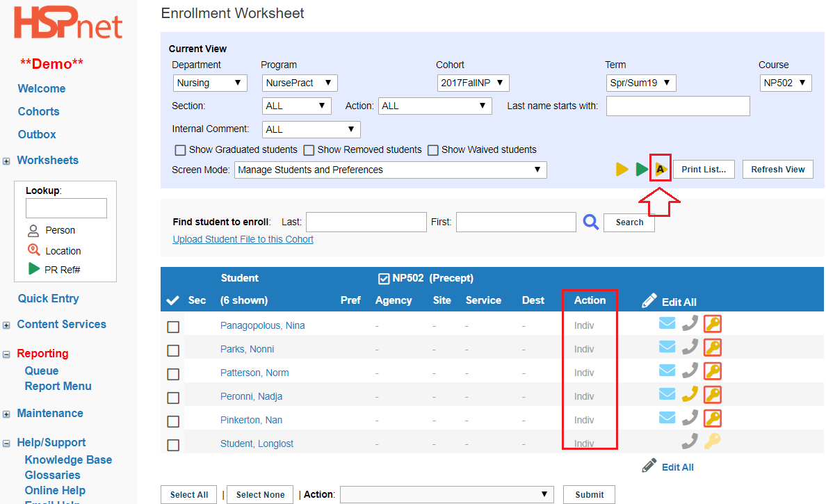Expand the Worksheets menu

tap(6, 161)
